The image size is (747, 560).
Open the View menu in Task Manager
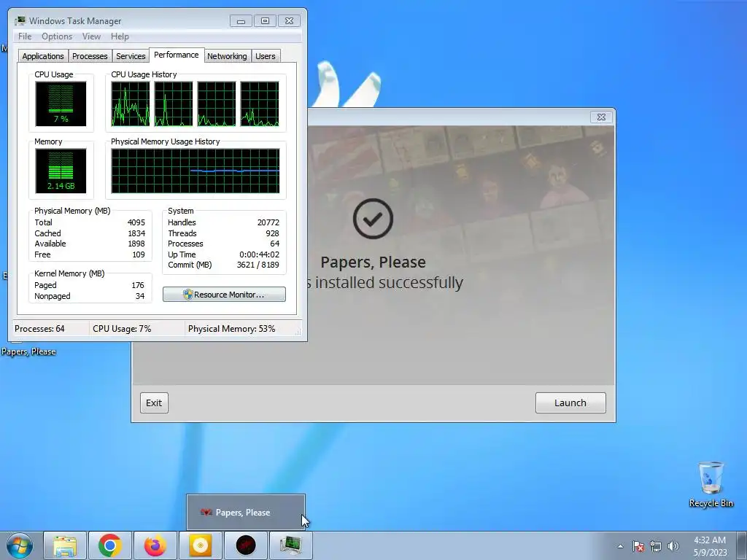click(x=91, y=36)
